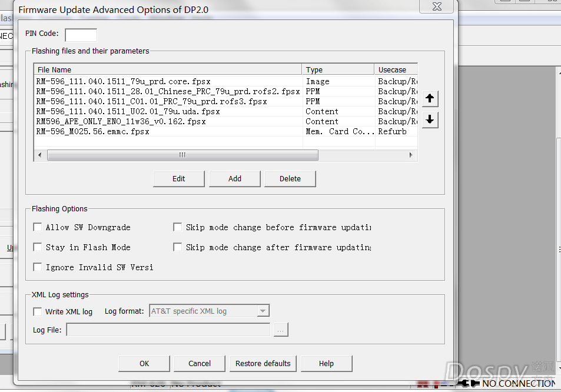The image size is (561, 392).
Task: Enable Skip mode change before firmware updating
Action: (178, 227)
